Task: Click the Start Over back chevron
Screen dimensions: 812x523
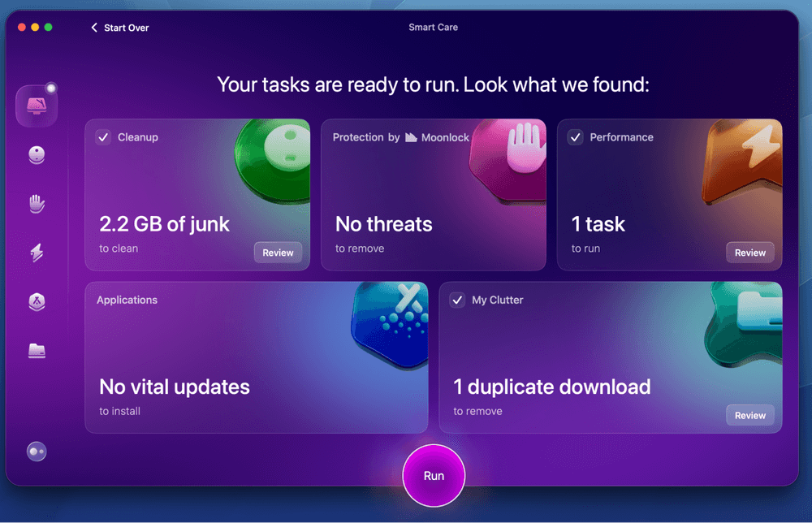Action: coord(94,28)
